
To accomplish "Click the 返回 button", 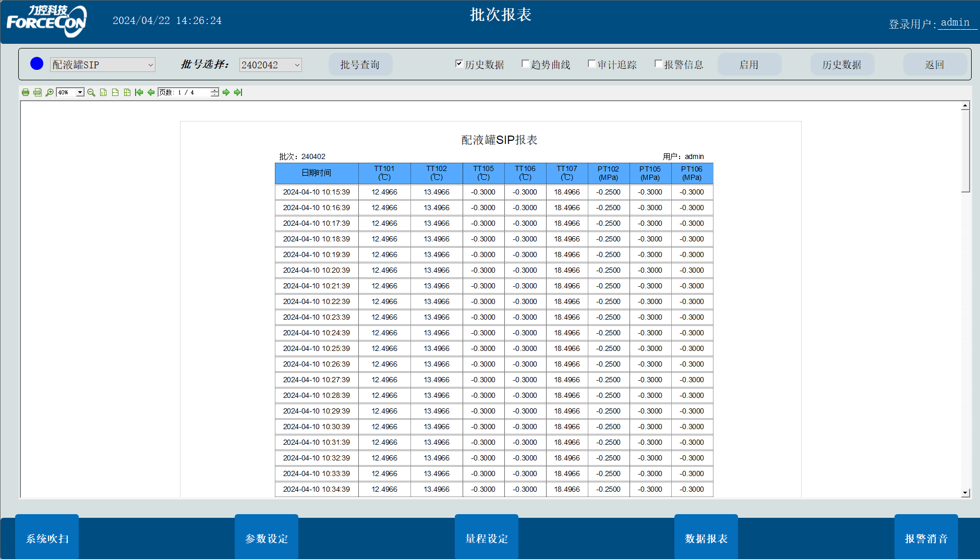I will tap(934, 65).
